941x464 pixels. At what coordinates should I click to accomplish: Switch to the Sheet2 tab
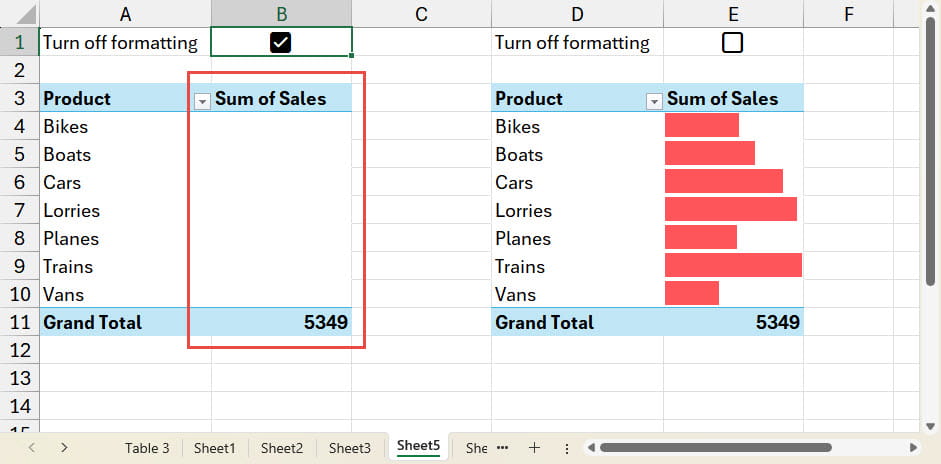(x=281, y=448)
